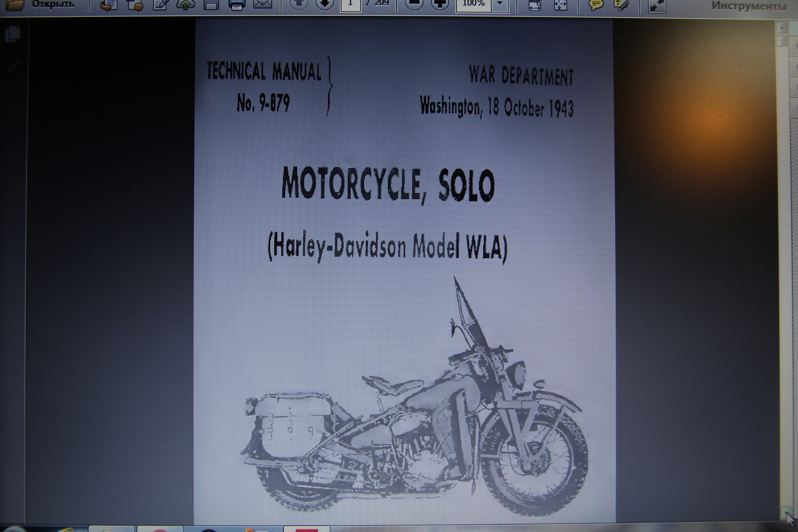
Task: Toggle fit width page view
Action: (534, 5)
